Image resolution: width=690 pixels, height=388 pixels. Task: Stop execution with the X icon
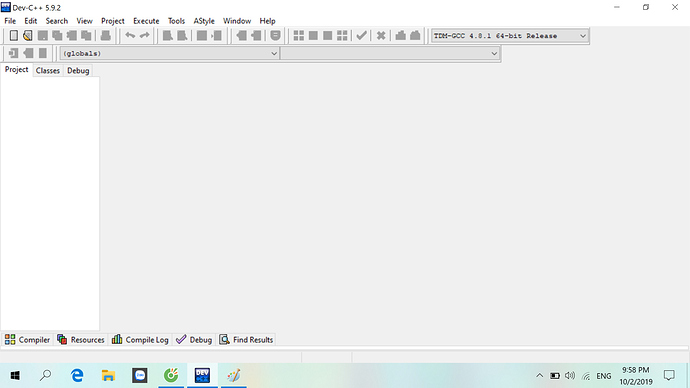click(x=381, y=36)
